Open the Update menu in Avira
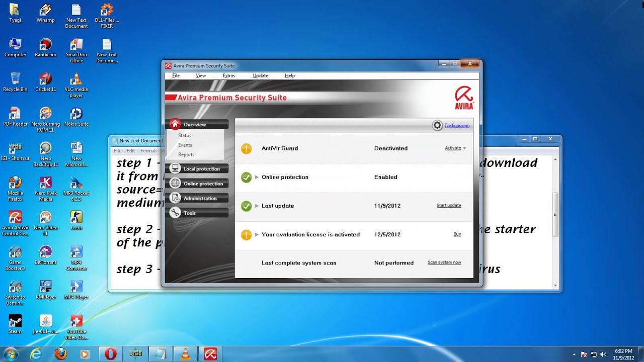Image resolution: width=644 pixels, height=362 pixels. (260, 75)
